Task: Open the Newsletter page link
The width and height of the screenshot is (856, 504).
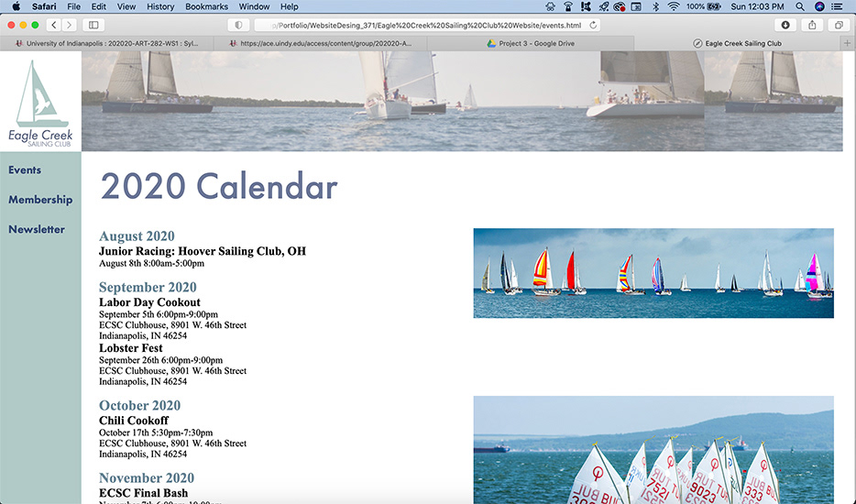Action: tap(37, 229)
